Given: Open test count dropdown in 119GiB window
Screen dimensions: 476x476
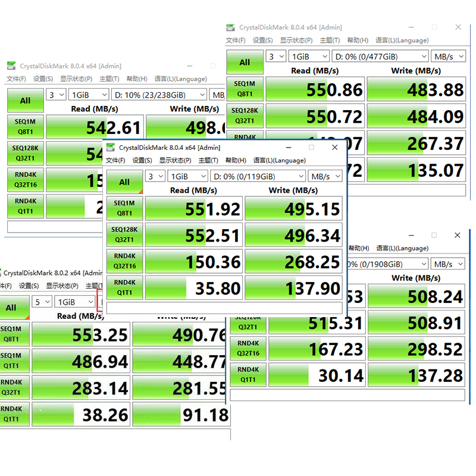Looking at the screenshot, I should click(x=155, y=176).
